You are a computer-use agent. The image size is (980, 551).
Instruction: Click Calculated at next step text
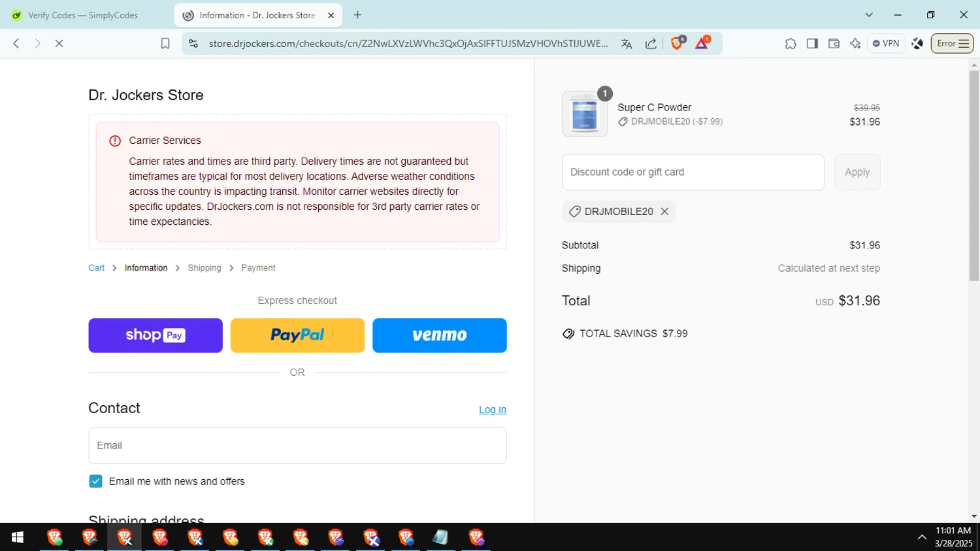[829, 268]
